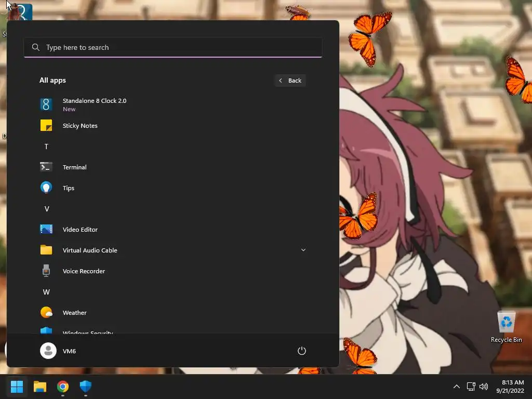Open File Explorer from the taskbar
The image size is (532, 399).
pyautogui.click(x=39, y=387)
